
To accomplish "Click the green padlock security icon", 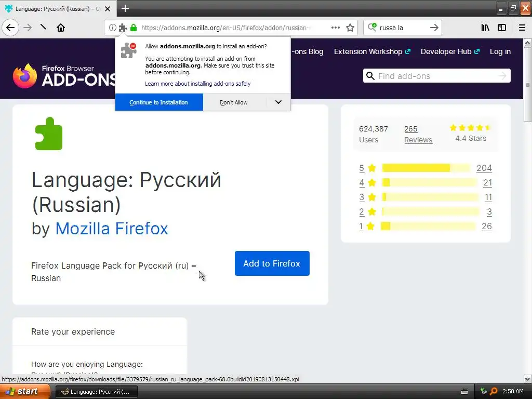I will [134, 28].
